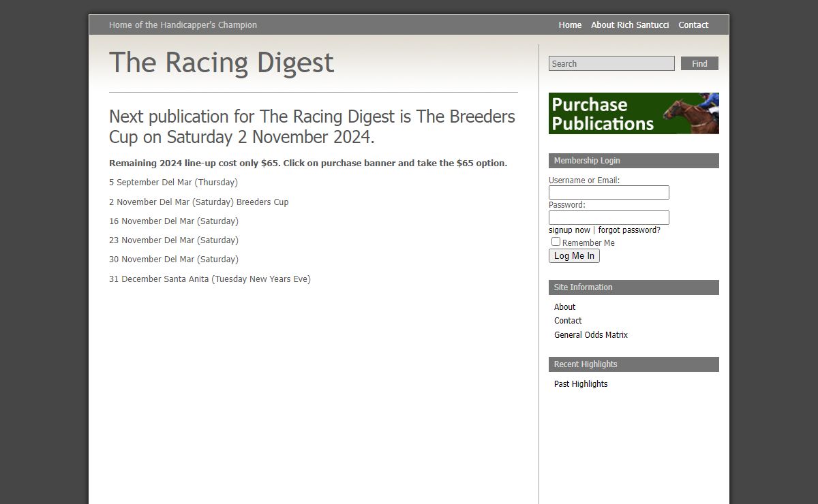Open About under Site Information
The image size is (818, 504).
[564, 307]
